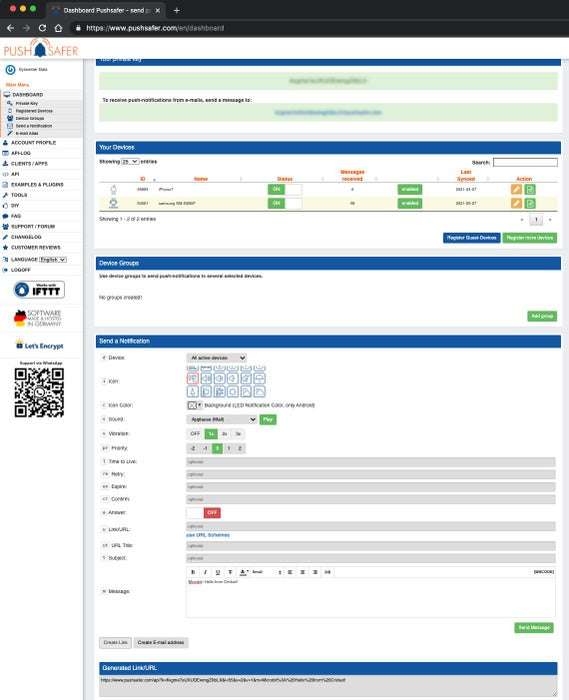Open EXAMPLES & PLUGINS in sidebar menu
Viewport: 569px width, 700px height.
click(37, 184)
